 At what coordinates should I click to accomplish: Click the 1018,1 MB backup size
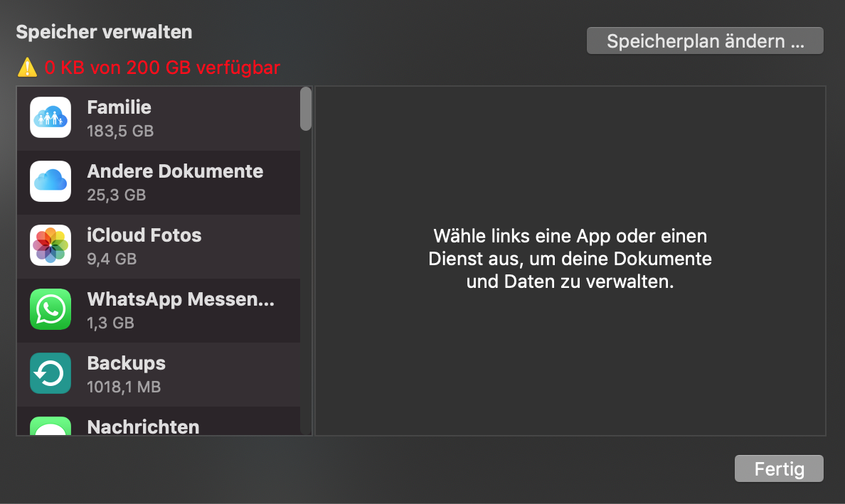click(124, 387)
